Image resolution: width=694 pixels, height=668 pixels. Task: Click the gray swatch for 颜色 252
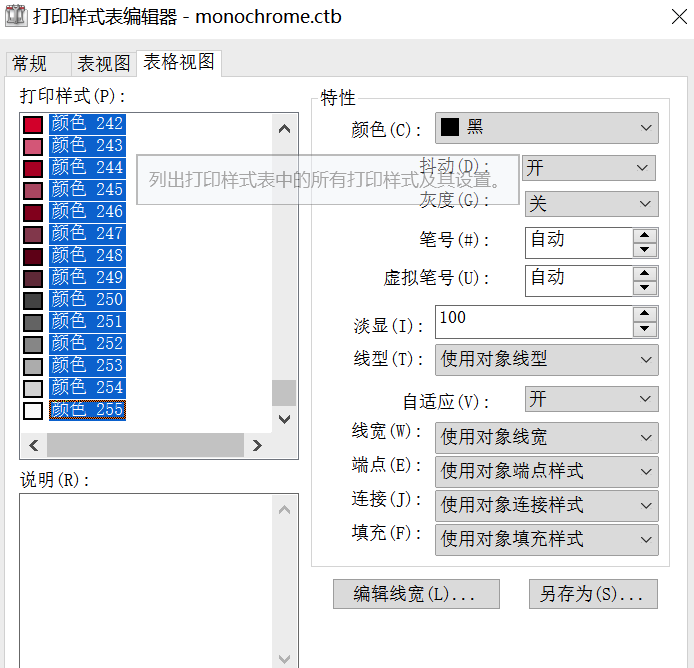coord(33,344)
